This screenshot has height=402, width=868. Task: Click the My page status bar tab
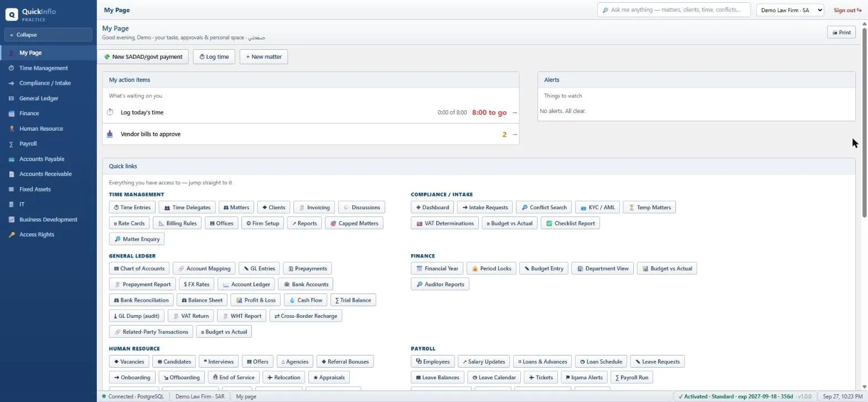point(246,396)
